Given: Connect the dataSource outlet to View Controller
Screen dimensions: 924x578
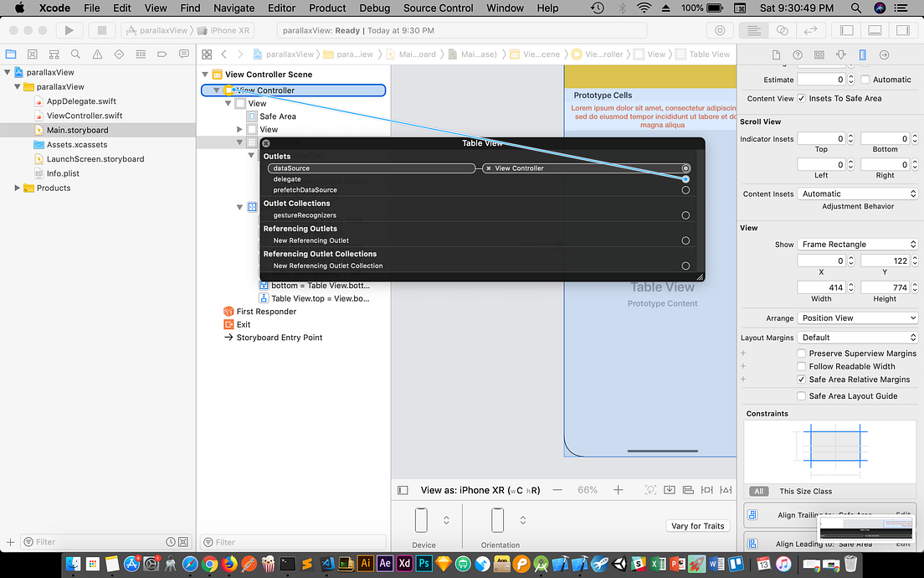Looking at the screenshot, I should click(x=685, y=168).
